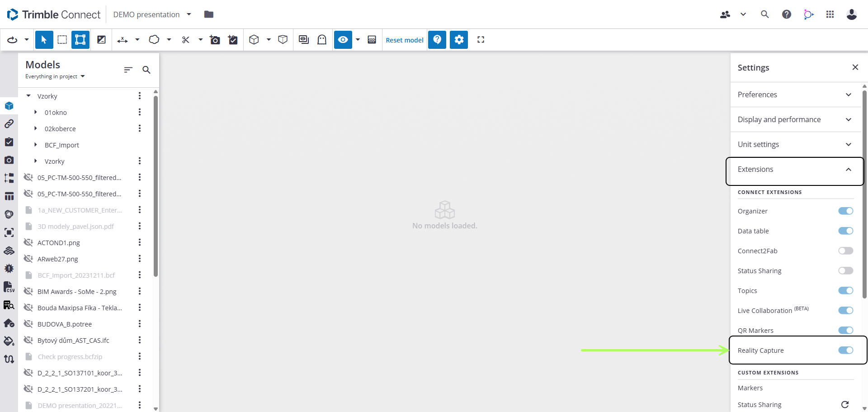Open the ToDo checklist sidebar icon
The height and width of the screenshot is (412, 868).
pyautogui.click(x=9, y=142)
